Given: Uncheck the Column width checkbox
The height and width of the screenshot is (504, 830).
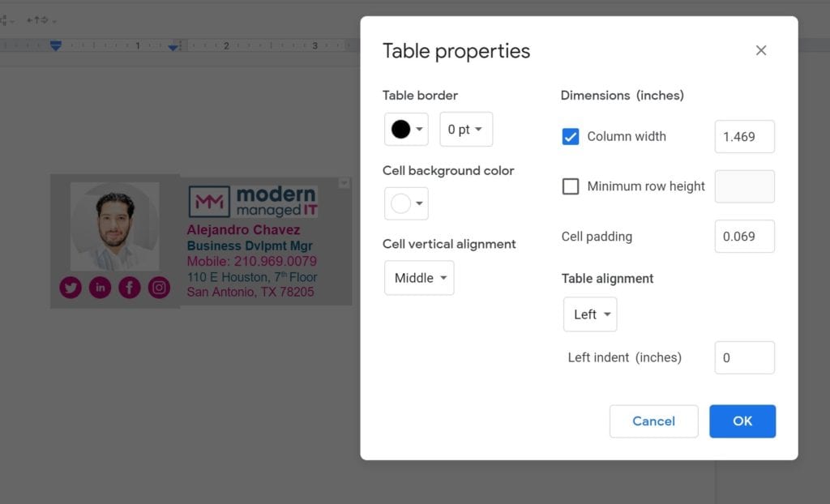Looking at the screenshot, I should 570,137.
